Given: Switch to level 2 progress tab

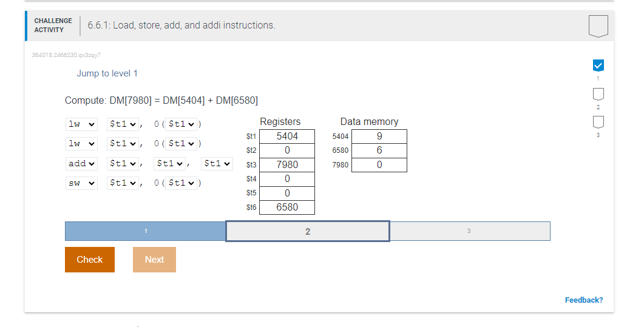Looking at the screenshot, I should click(308, 231).
